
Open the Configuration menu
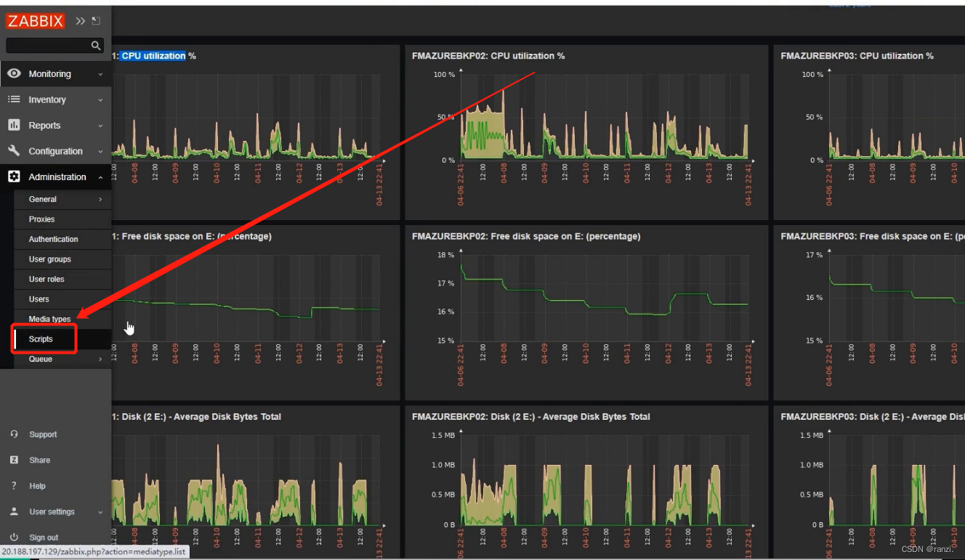[x=56, y=151]
